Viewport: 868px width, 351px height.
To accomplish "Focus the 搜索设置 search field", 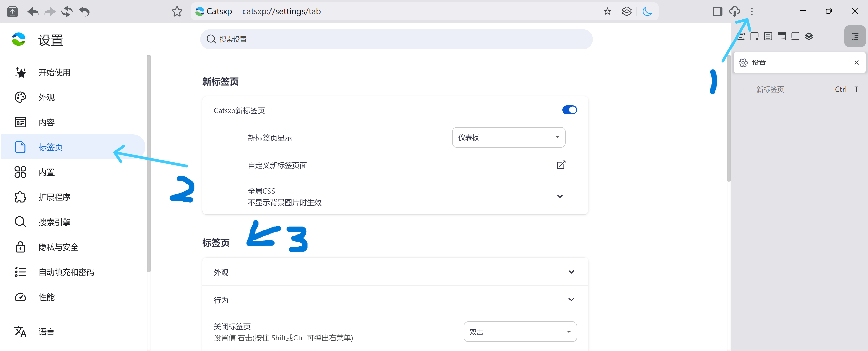I will [396, 39].
